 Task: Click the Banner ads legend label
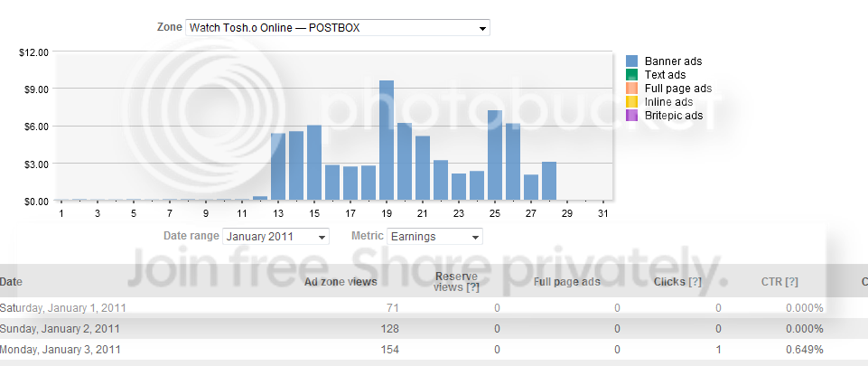[673, 61]
